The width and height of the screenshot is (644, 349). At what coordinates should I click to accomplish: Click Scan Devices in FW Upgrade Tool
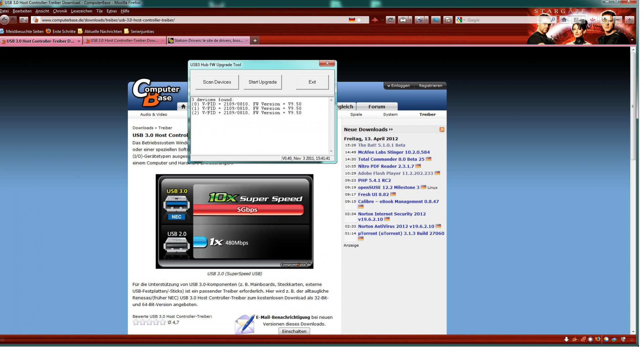click(x=217, y=82)
